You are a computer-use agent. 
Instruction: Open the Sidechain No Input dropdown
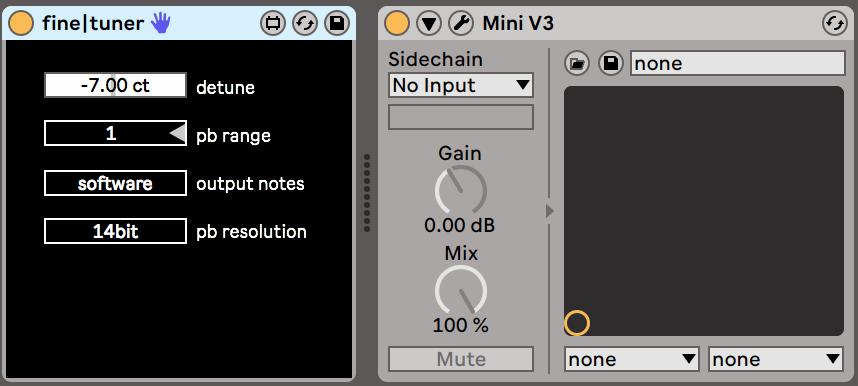tap(461, 85)
